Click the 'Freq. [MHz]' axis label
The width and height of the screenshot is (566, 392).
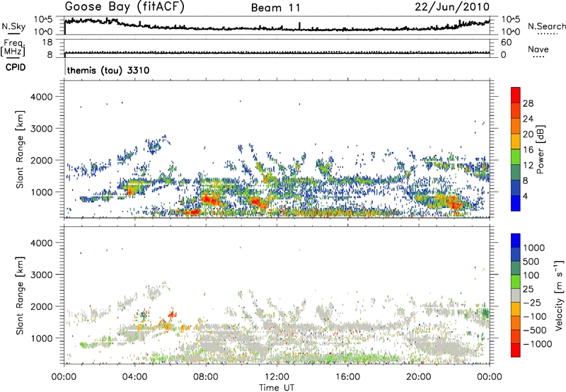coord(13,47)
